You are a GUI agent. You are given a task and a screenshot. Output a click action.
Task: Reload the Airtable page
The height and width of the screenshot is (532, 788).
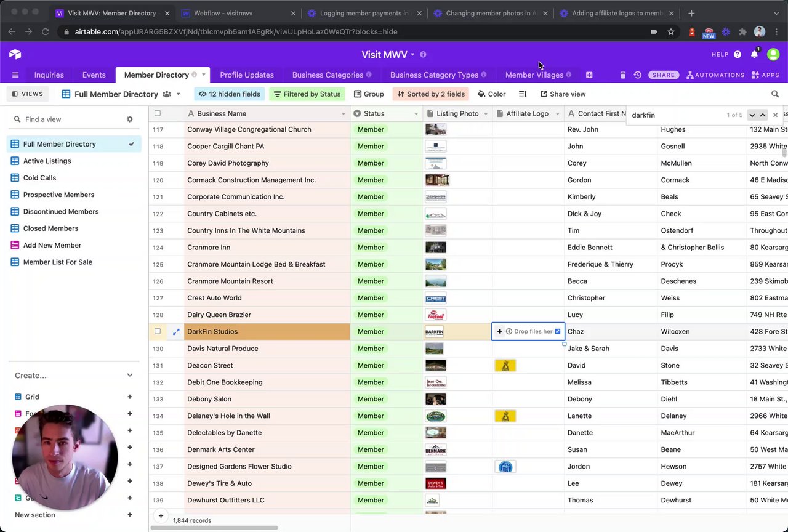(x=46, y=31)
